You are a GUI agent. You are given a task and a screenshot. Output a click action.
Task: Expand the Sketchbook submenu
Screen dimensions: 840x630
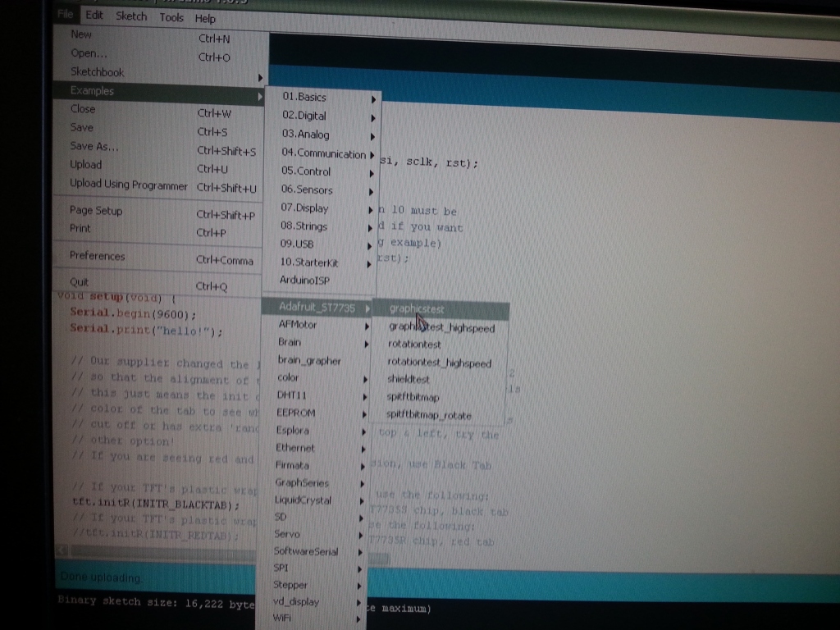[160, 73]
